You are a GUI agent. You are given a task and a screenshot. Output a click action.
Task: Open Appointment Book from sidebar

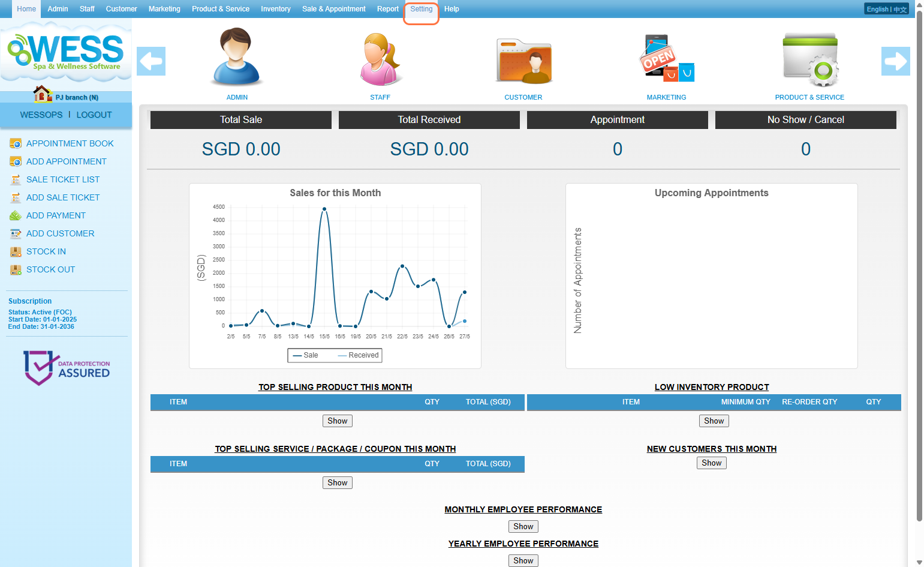(70, 143)
